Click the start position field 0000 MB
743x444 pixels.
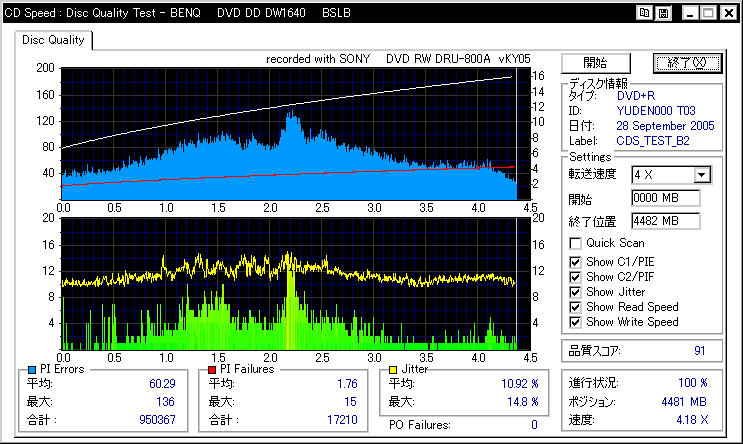666,198
